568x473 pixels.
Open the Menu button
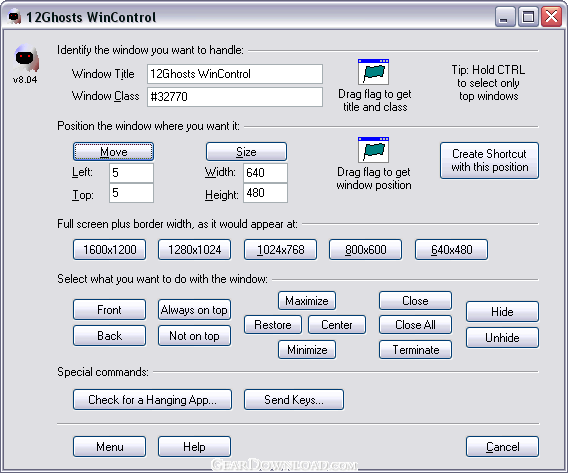[109, 447]
